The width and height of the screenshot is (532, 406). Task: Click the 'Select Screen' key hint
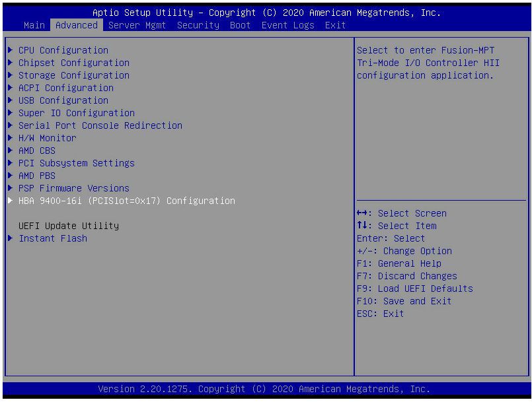(x=402, y=213)
